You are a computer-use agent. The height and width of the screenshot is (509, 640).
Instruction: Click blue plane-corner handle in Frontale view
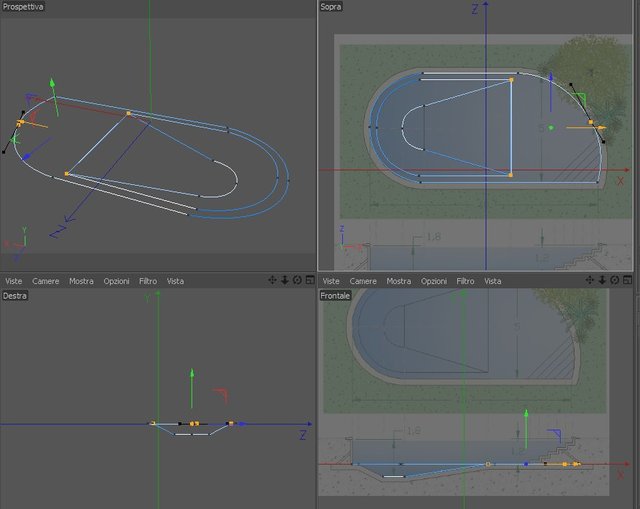555,436
